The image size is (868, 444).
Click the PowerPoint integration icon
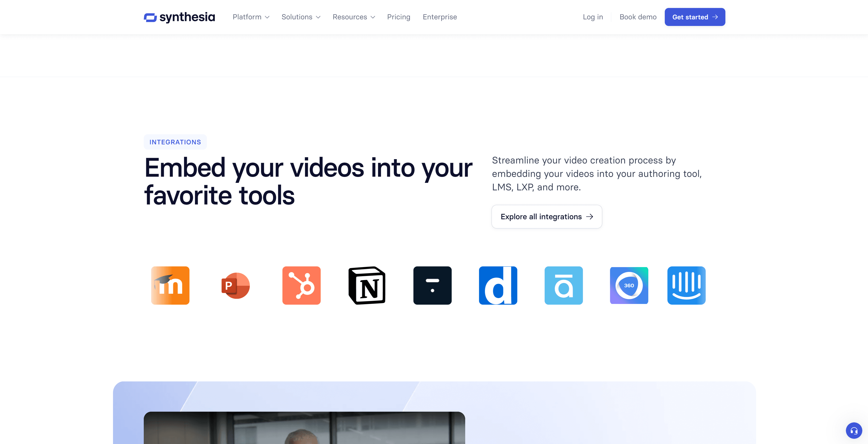(236, 285)
